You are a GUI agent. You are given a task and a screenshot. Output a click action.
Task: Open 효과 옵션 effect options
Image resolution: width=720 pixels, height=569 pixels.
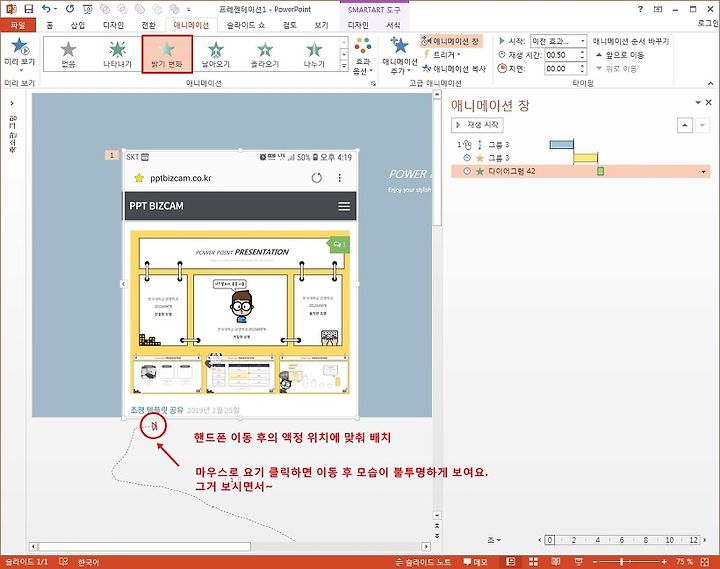pyautogui.click(x=363, y=56)
